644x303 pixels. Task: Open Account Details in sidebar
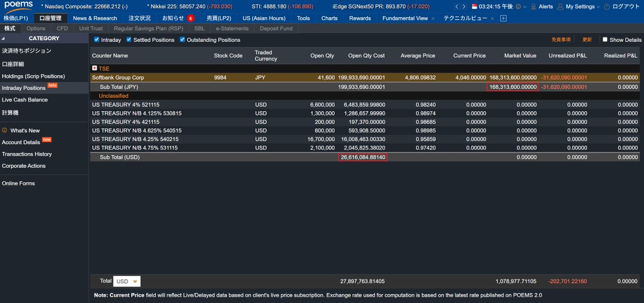pos(21,142)
